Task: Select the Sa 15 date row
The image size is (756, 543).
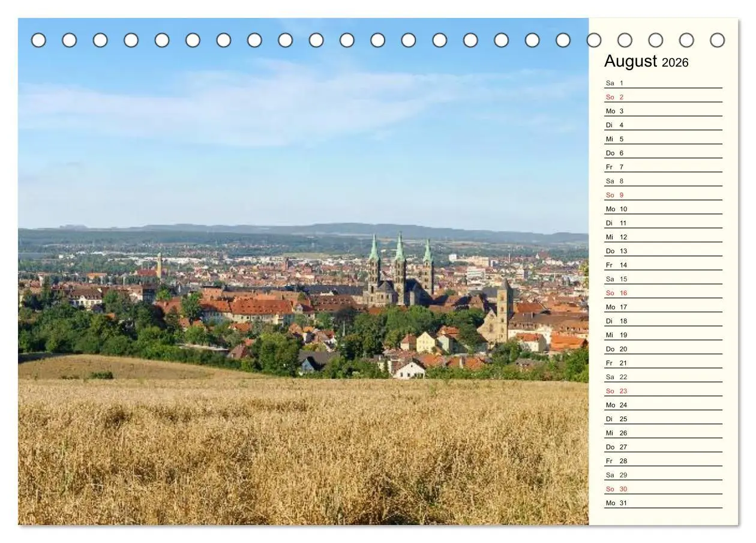Action: [x=663, y=279]
